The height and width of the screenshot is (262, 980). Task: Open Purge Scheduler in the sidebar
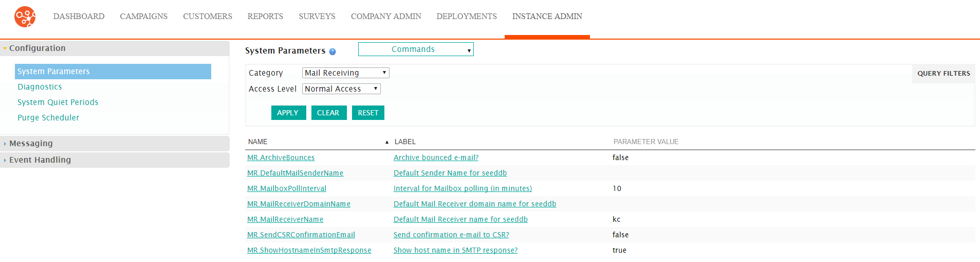[48, 118]
